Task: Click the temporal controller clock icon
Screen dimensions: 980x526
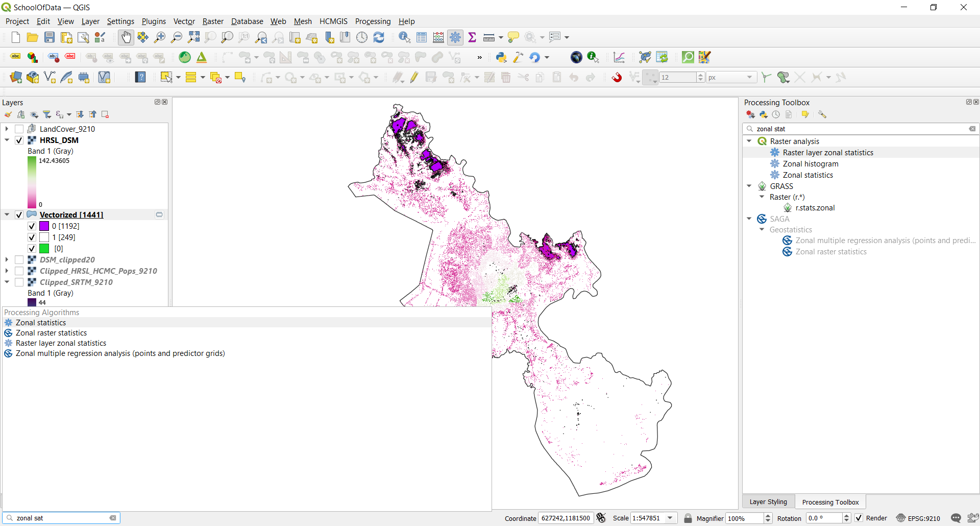Action: [x=362, y=37]
